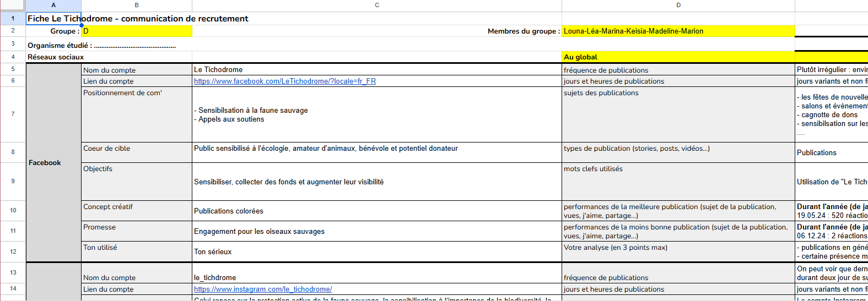
Task: Select the yellow group members names cell
Action: pos(678,31)
